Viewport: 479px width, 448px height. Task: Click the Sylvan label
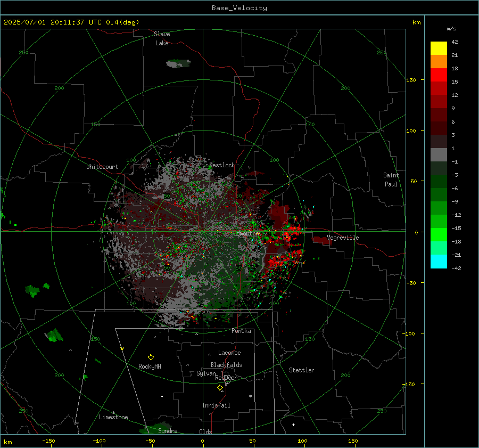pos(206,373)
